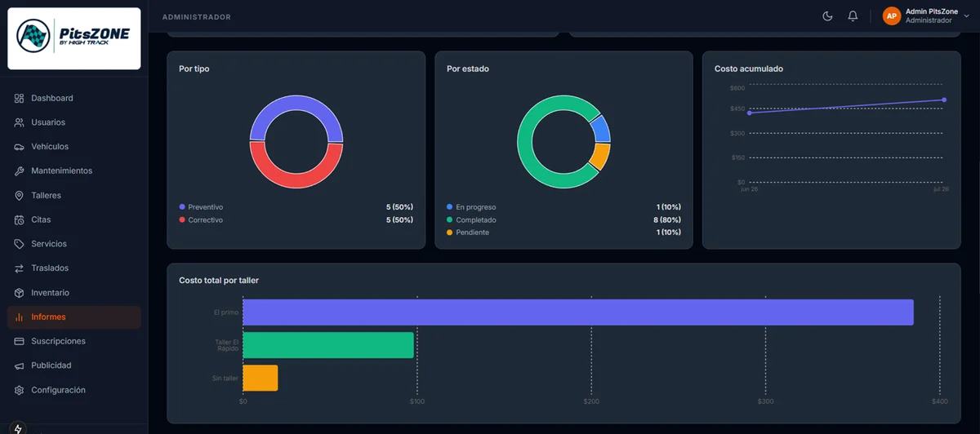The image size is (980, 434).
Task: Click the 'ADMINISTRADOR' header label
Action: click(197, 17)
